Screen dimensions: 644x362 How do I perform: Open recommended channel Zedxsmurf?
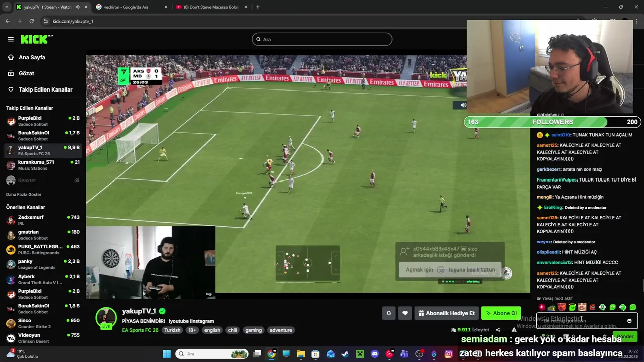(43, 220)
